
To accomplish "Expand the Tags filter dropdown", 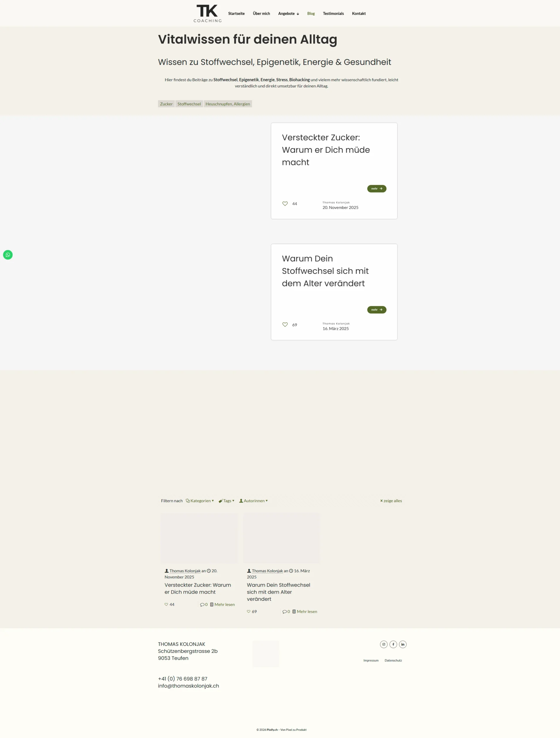I will pos(227,501).
